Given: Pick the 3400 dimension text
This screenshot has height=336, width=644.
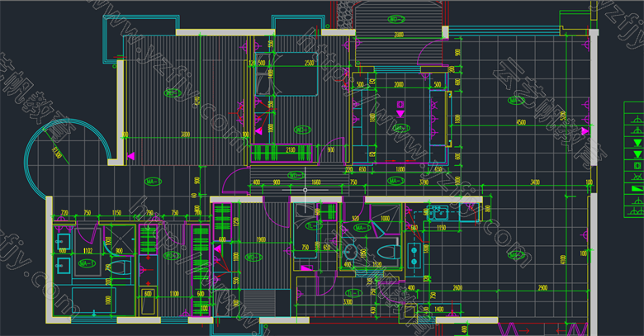Looking at the screenshot, I should click(535, 182).
